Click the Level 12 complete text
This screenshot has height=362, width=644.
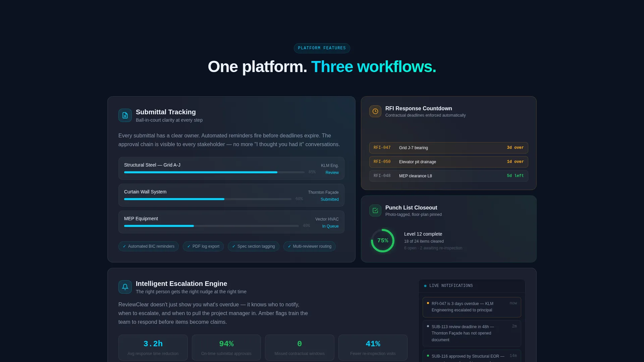[x=423, y=234]
